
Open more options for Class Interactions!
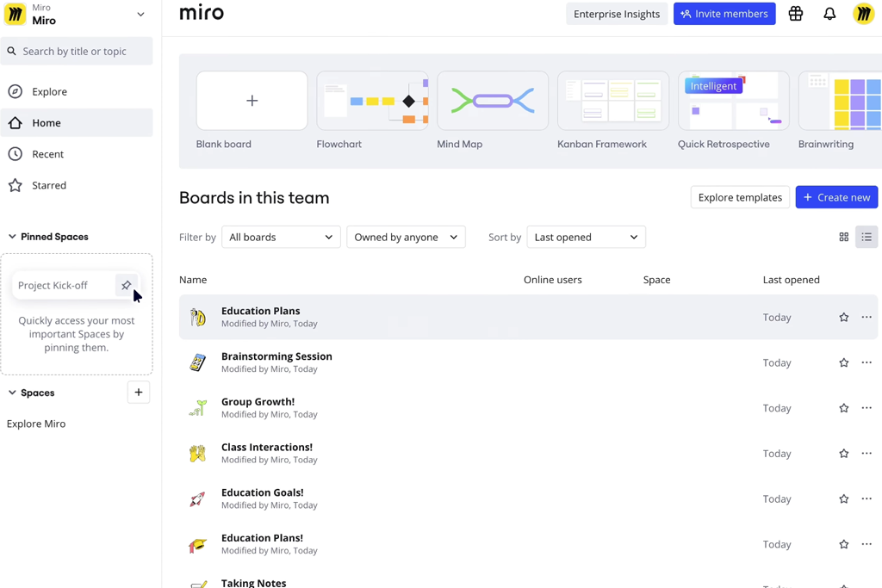pos(866,454)
